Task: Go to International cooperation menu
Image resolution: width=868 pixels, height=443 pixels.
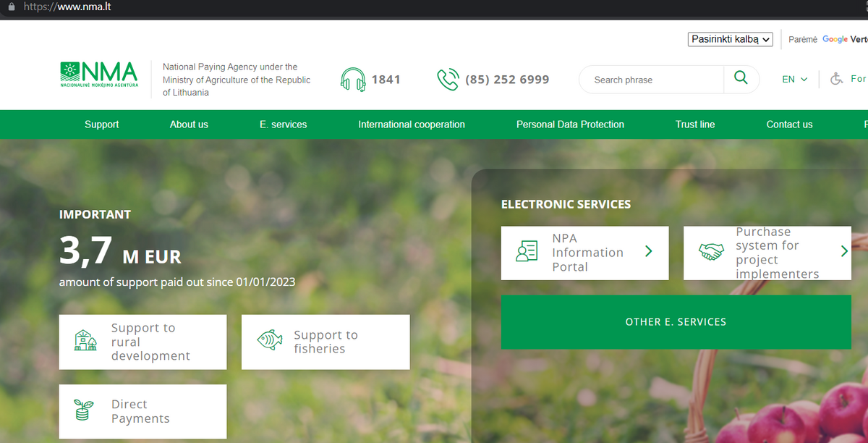Action: click(x=411, y=125)
